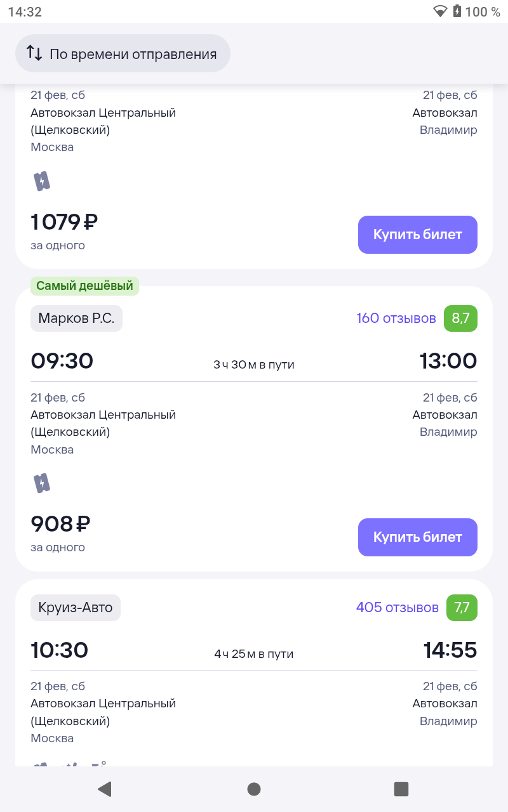
Task: Open the По времени отправления sort selector
Action: click(123, 54)
